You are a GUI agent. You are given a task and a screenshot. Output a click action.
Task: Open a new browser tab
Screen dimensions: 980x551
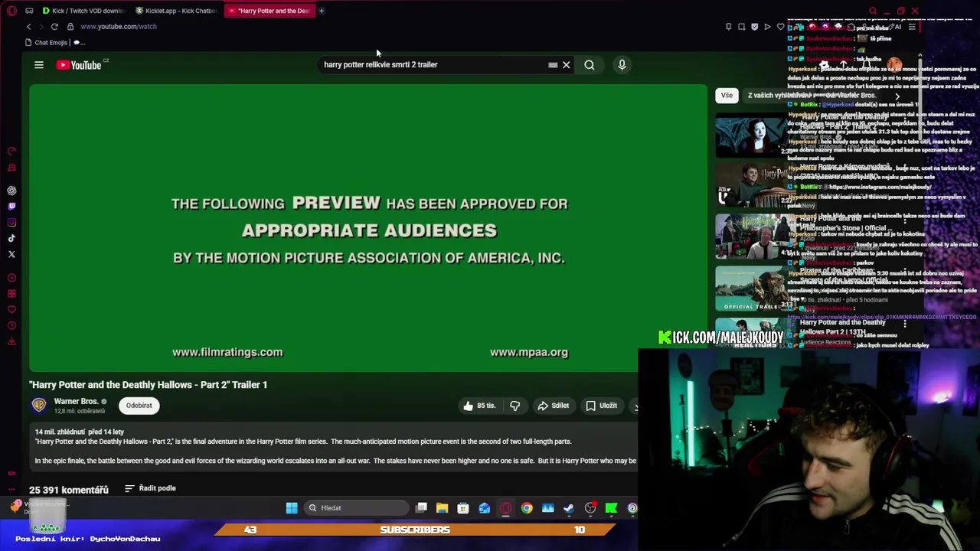coord(322,11)
